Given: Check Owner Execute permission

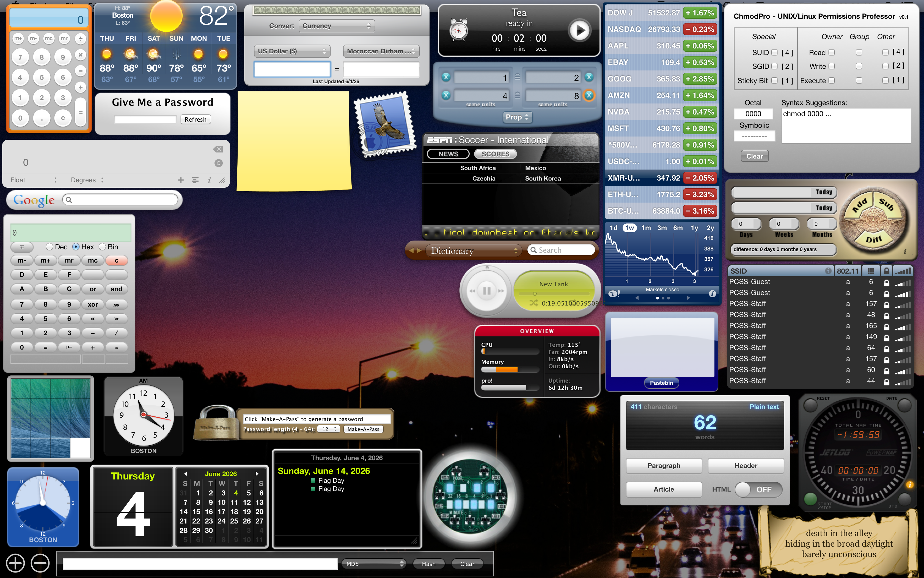Looking at the screenshot, I should [832, 80].
